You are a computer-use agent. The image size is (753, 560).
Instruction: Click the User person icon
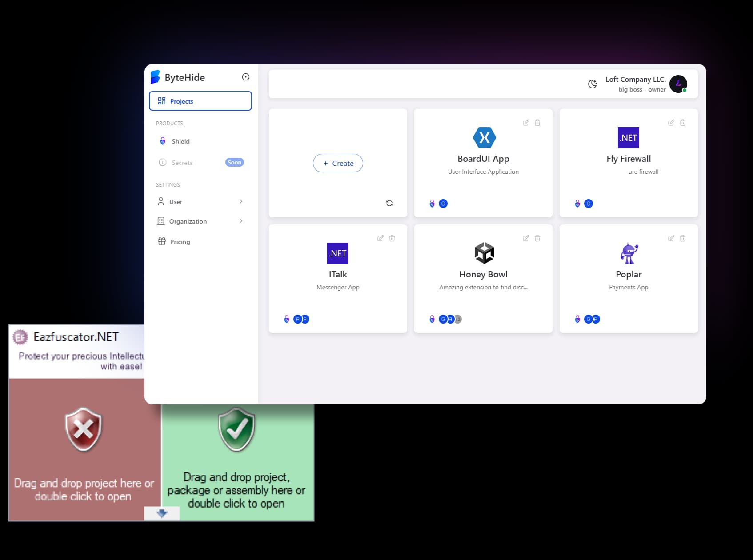pos(161,201)
